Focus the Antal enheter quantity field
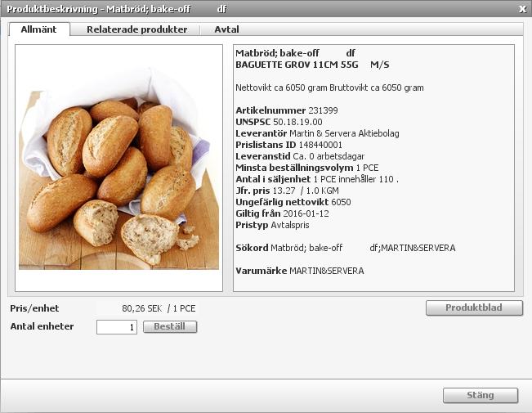This screenshot has height=413, width=532. [x=117, y=327]
